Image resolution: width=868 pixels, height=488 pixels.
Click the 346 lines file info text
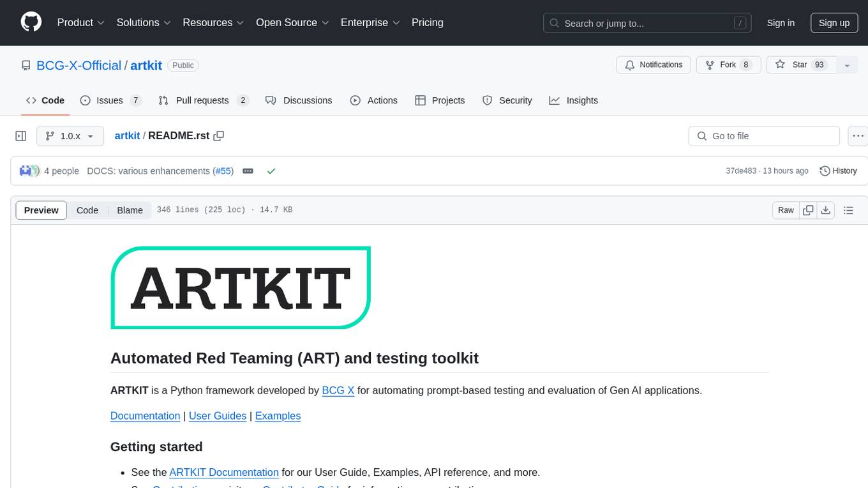pos(224,210)
